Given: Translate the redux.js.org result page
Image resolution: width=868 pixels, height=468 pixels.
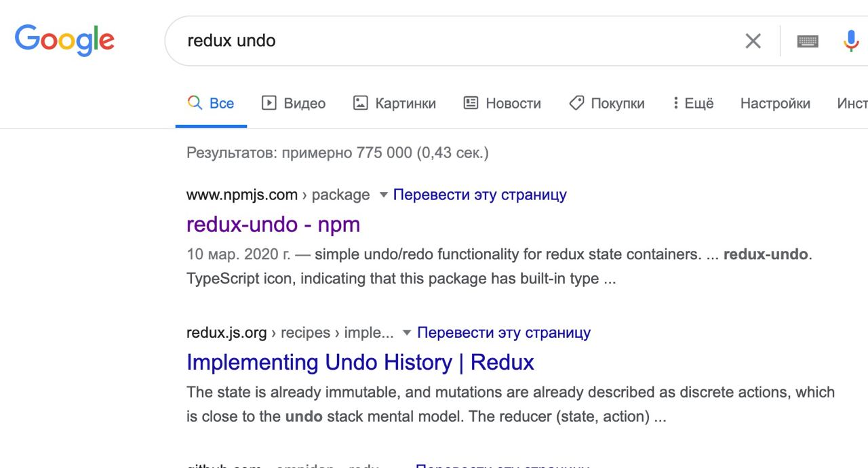Looking at the screenshot, I should pos(504,333).
